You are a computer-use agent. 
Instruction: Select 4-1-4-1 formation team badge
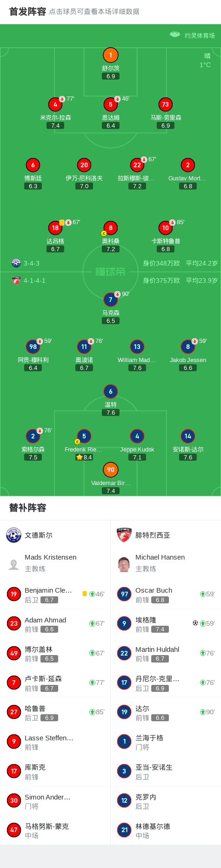coord(16,280)
